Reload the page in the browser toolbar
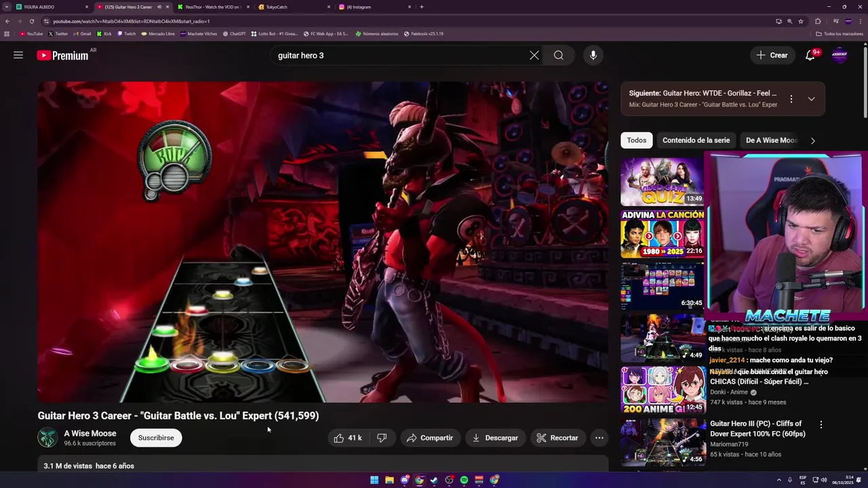Image resolution: width=868 pixels, height=488 pixels. (32, 21)
